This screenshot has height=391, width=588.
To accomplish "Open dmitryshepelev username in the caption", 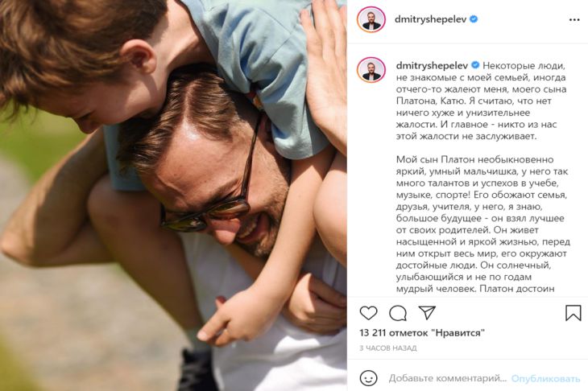I will 432,65.
